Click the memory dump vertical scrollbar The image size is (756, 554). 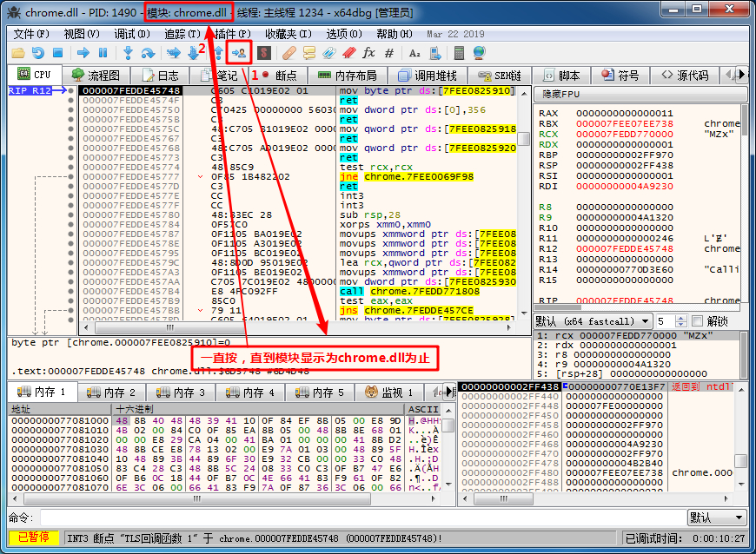click(448, 447)
